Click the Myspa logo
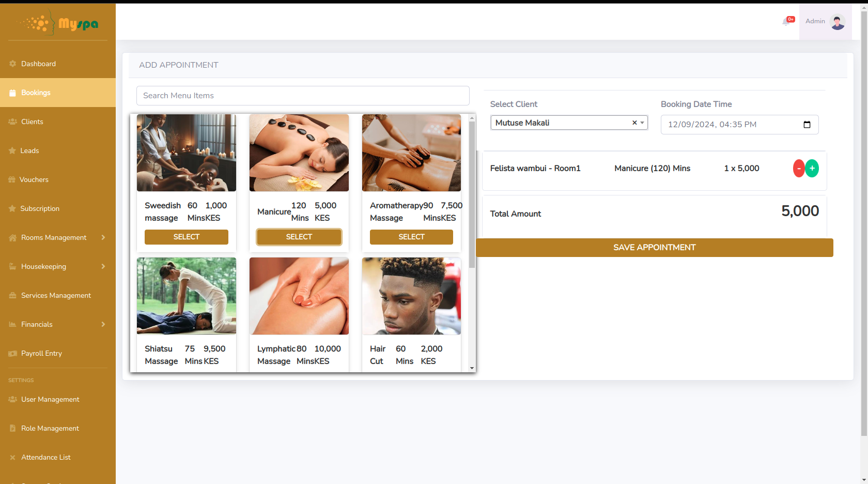 [x=58, y=23]
